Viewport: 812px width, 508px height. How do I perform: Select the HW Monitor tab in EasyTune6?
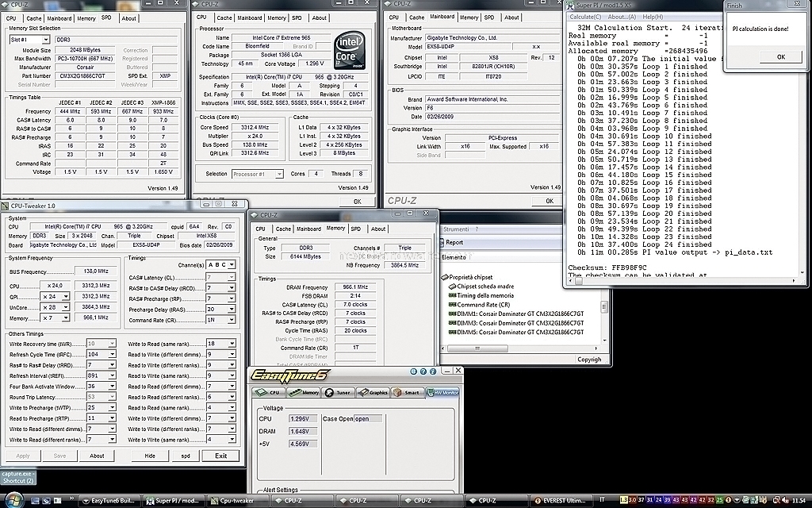click(442, 392)
